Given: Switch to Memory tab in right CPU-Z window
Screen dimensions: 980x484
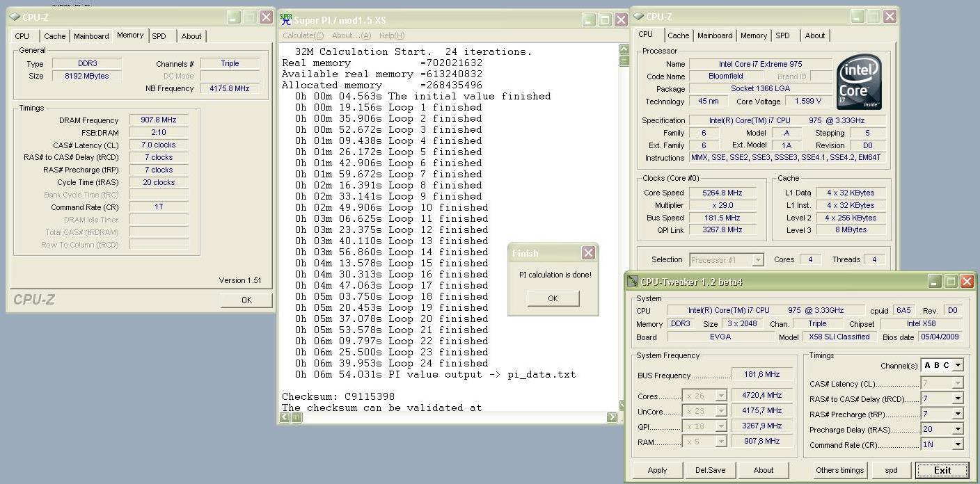Looking at the screenshot, I should tap(754, 35).
